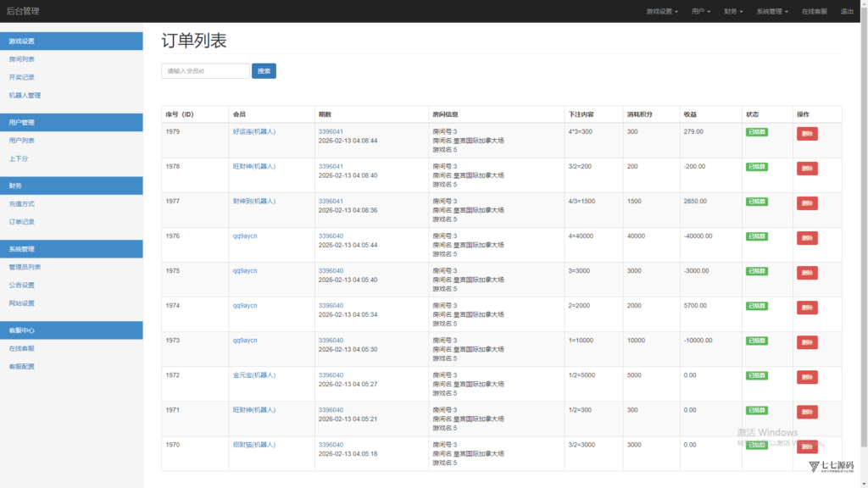The width and height of the screenshot is (868, 488).
Task: Select 机器人管理 in the sidebar
Action: point(25,95)
